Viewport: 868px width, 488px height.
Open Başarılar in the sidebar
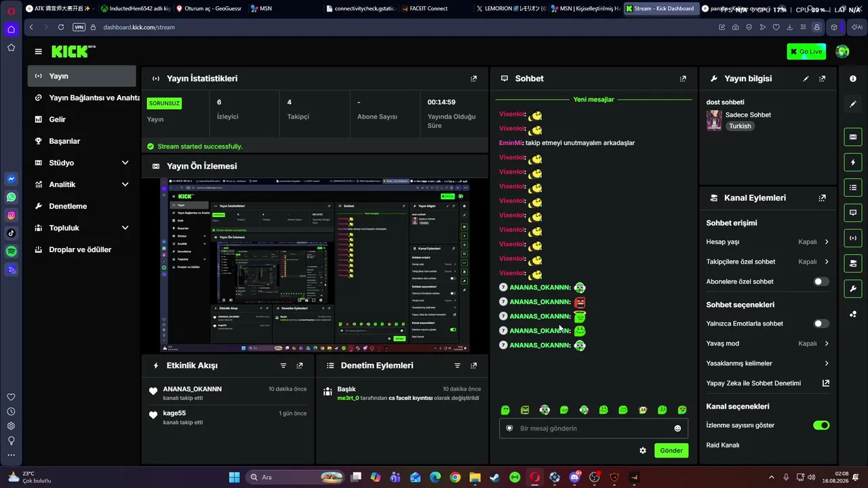(82, 141)
